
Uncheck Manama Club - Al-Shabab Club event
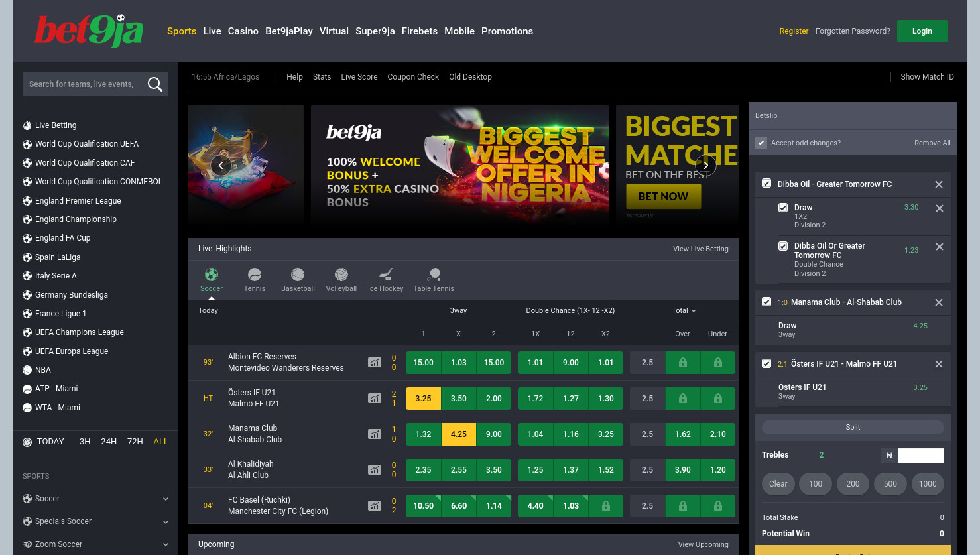(766, 302)
